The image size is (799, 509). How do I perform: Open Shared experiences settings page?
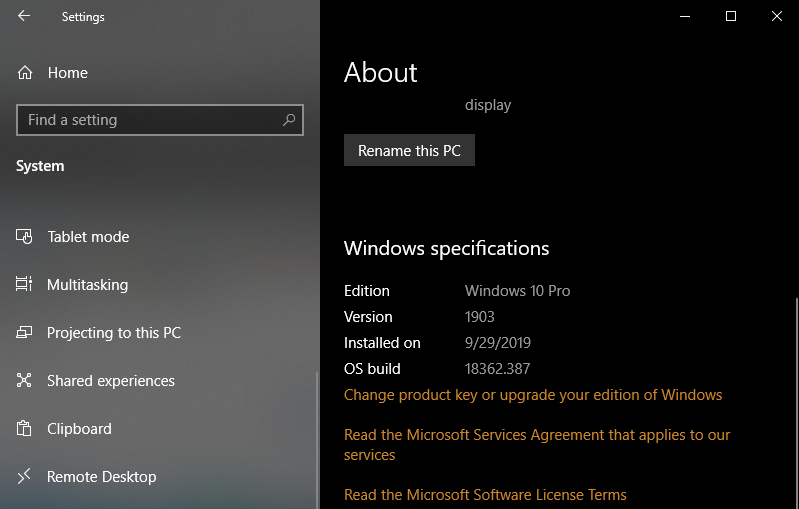(x=110, y=381)
